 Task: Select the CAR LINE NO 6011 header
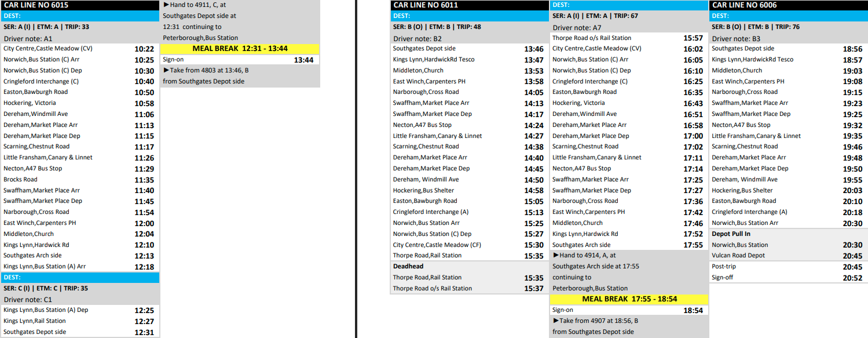[470, 5]
